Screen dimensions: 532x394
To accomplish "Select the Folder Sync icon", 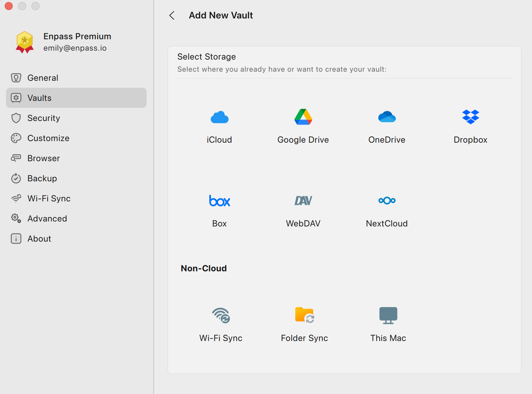I will point(304,315).
